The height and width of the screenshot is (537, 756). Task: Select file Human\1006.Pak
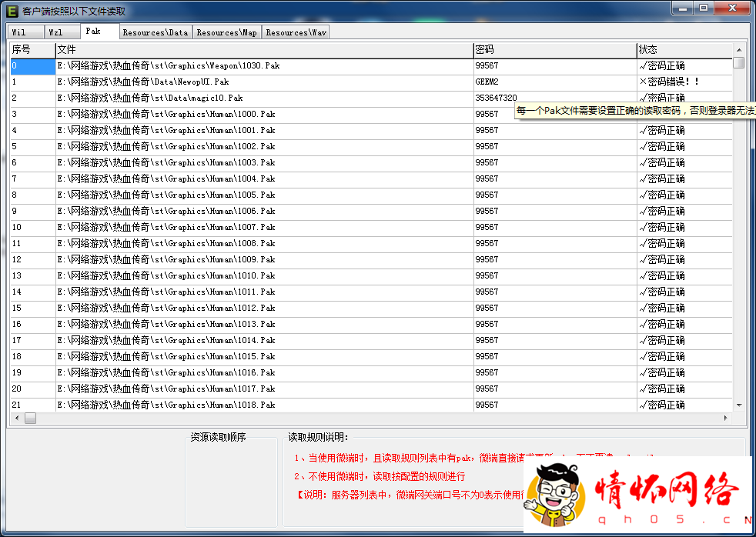pyautogui.click(x=265, y=211)
